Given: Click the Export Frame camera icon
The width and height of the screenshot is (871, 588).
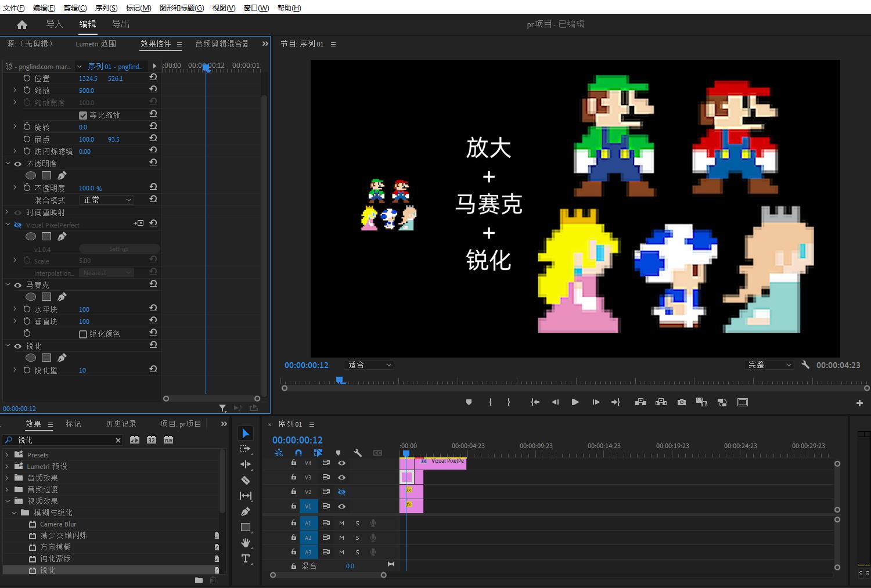Looking at the screenshot, I should tap(682, 402).
